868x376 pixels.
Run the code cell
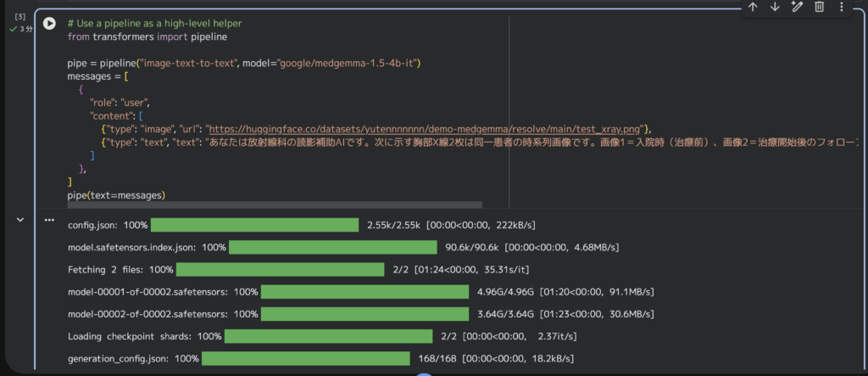tap(50, 25)
